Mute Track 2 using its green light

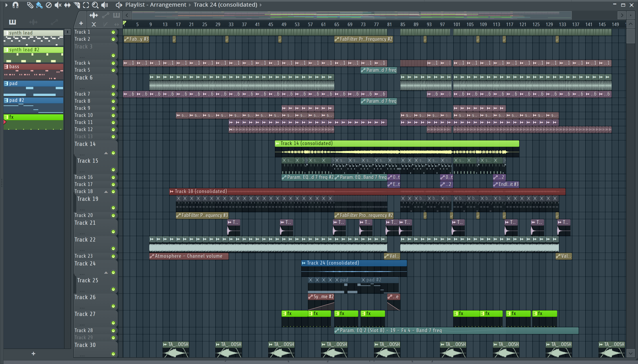(x=113, y=39)
